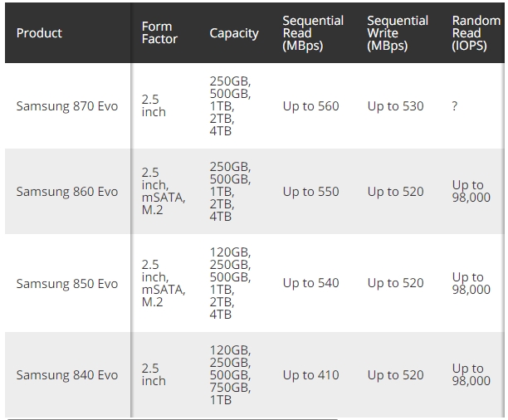Click the Form Factor column header
Viewport: 508px width, 420px height.
[159, 33]
